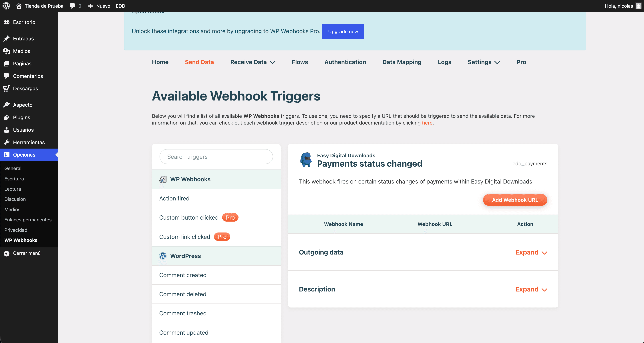
Task: Focus the Search triggers field
Action: pos(216,157)
